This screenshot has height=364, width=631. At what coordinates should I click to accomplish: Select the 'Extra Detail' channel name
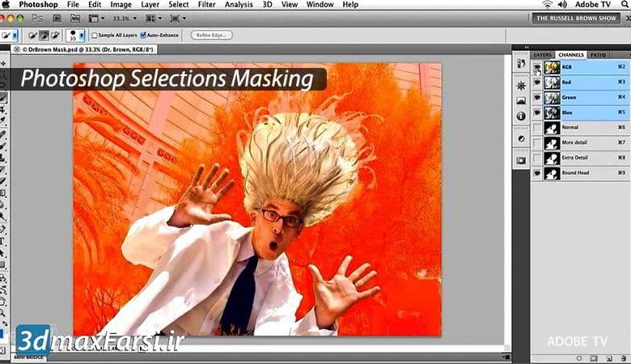click(574, 158)
